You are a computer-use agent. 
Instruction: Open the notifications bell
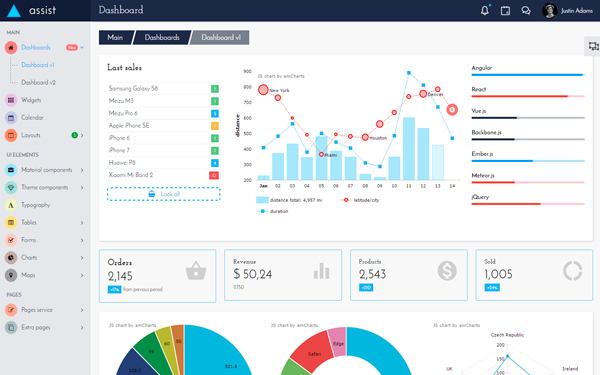(485, 10)
